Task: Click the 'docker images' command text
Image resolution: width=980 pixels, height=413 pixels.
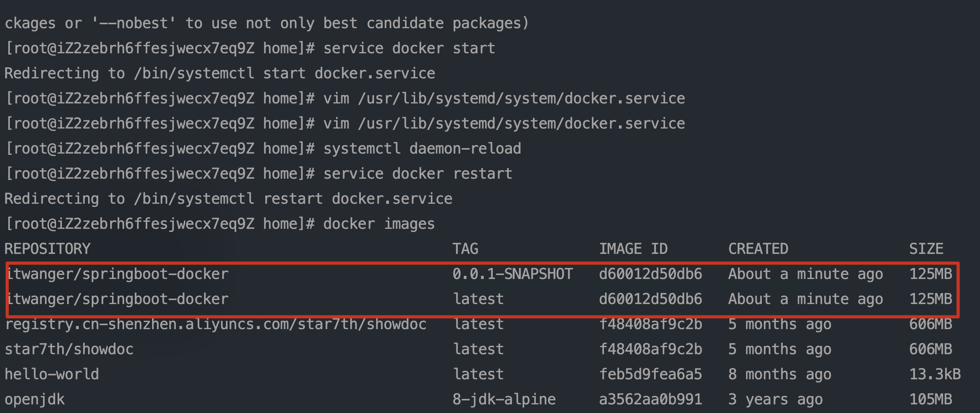Action: click(379, 224)
